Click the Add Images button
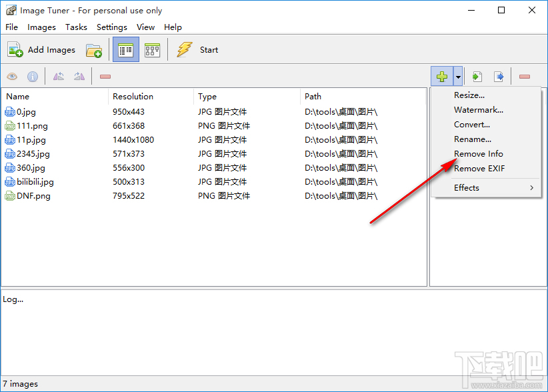The width and height of the screenshot is (548, 392). pos(41,50)
